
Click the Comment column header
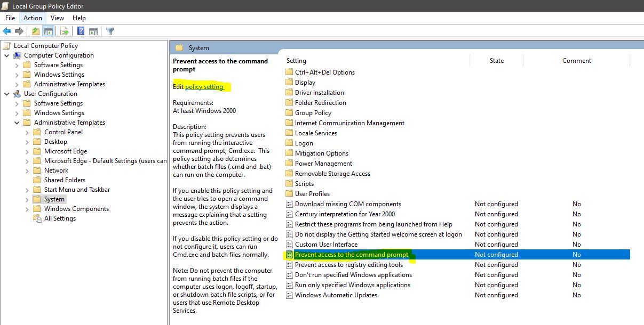576,60
